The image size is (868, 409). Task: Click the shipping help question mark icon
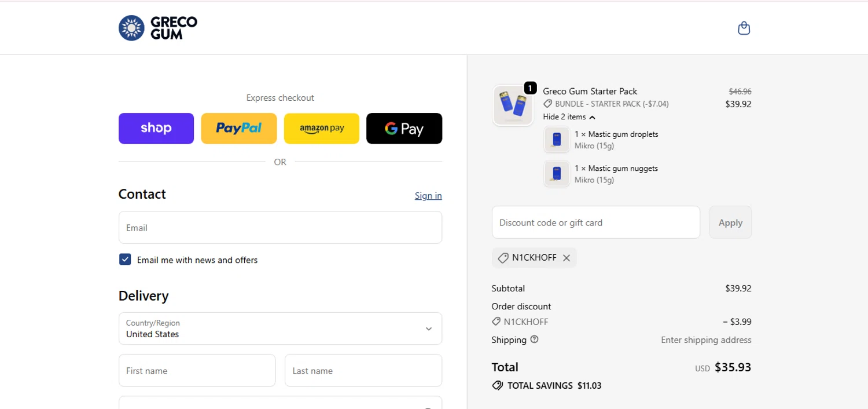(534, 339)
